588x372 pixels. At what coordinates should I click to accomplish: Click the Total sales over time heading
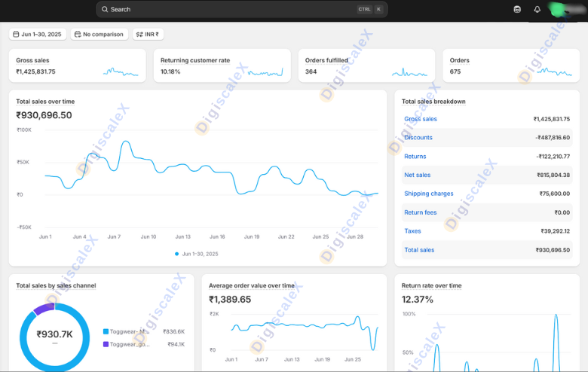tap(45, 102)
